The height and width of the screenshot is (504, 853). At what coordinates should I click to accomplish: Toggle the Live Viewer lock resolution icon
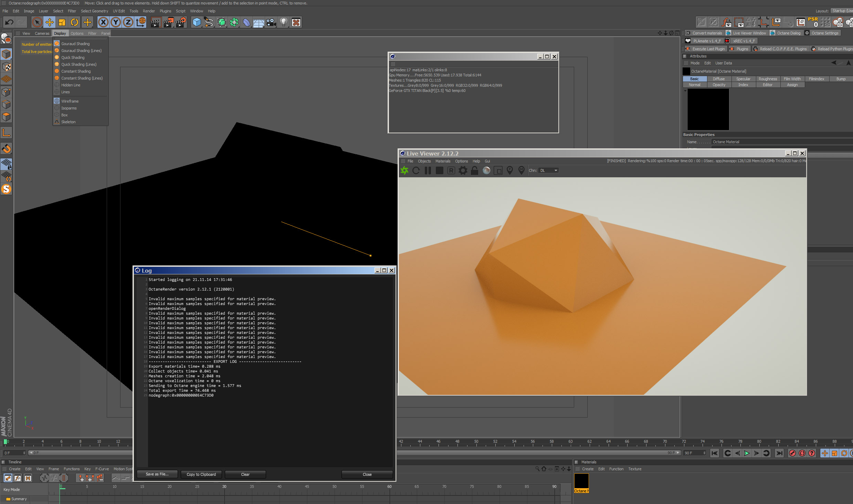click(474, 170)
